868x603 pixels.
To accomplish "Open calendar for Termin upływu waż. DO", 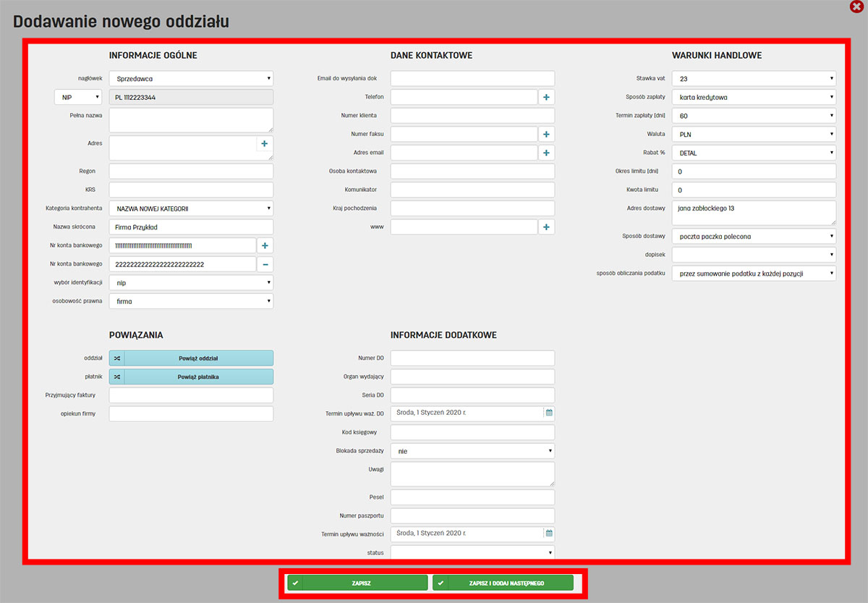I will point(549,413).
